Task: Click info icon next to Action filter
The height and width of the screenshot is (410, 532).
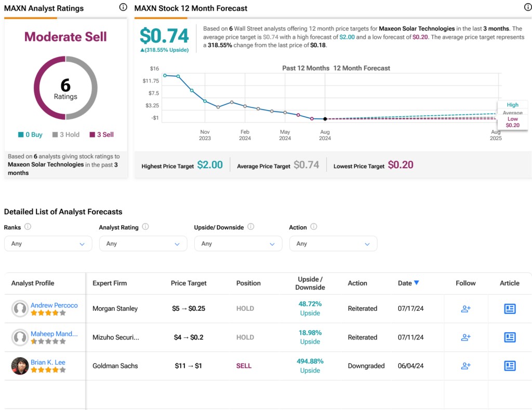Action: [x=314, y=227]
